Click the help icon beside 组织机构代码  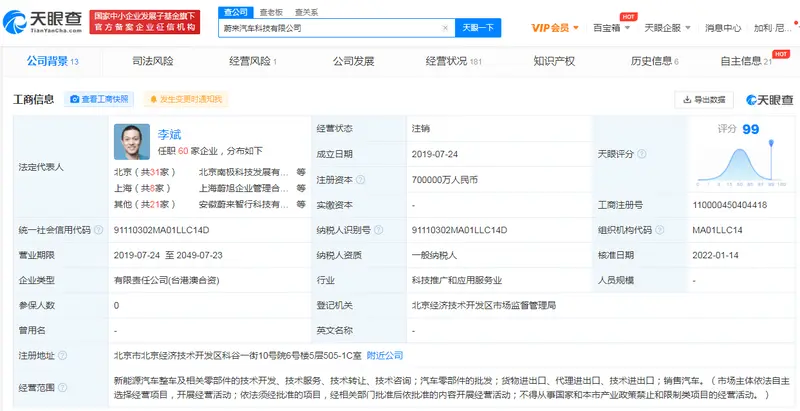click(x=660, y=230)
